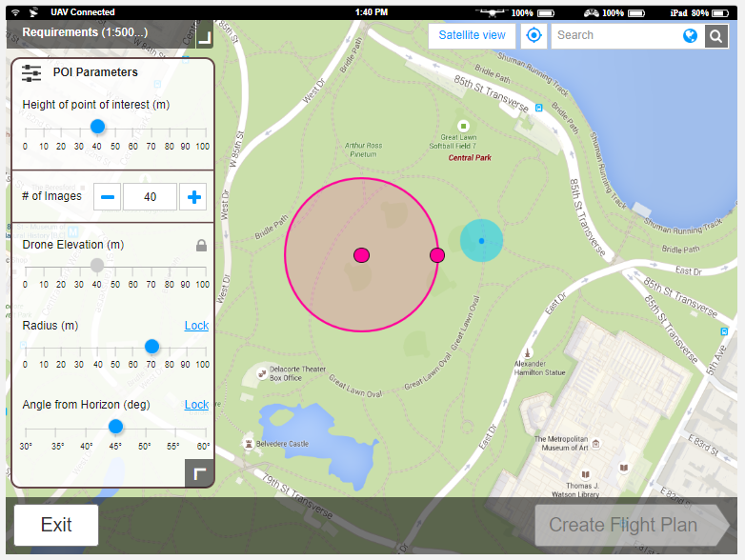The image size is (745, 560).
Task: Center map on current location icon
Action: pyautogui.click(x=534, y=35)
